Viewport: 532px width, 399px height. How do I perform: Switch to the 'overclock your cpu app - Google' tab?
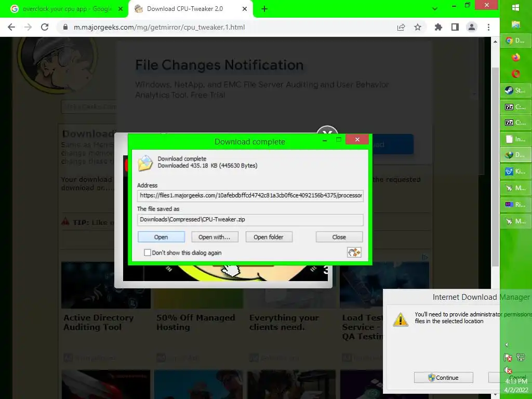(x=67, y=9)
